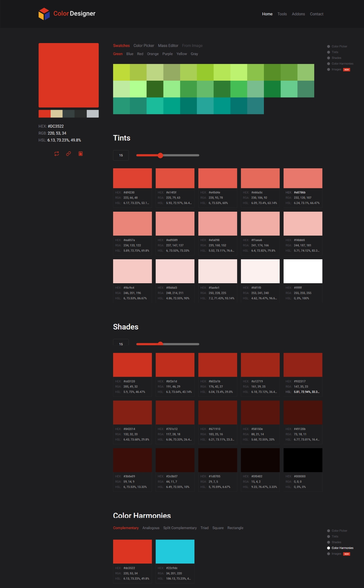
Task: Switch to Analogous color harmony
Action: pyautogui.click(x=151, y=528)
